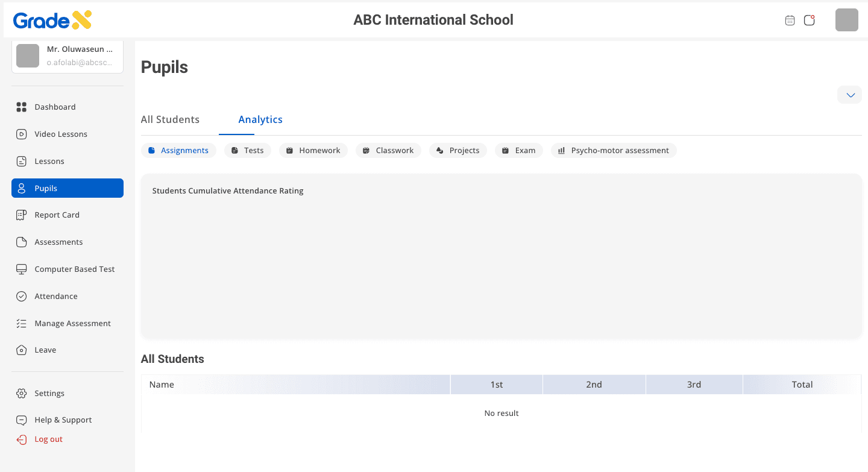Click the Computer Based Test sidebar icon

[x=21, y=269]
